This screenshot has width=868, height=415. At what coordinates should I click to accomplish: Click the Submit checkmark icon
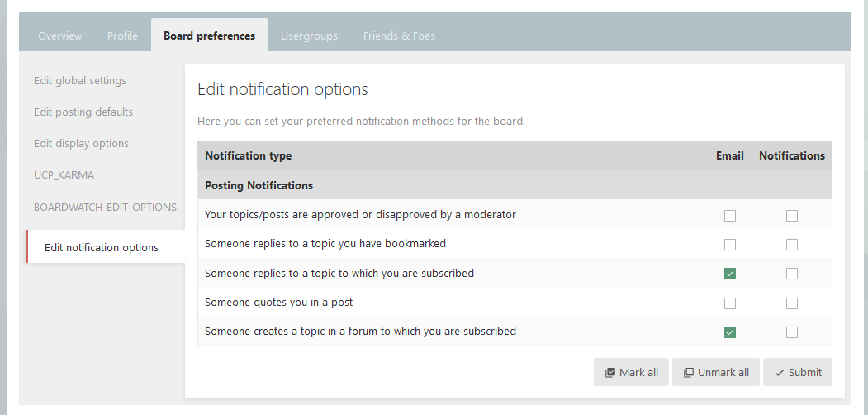(780, 373)
